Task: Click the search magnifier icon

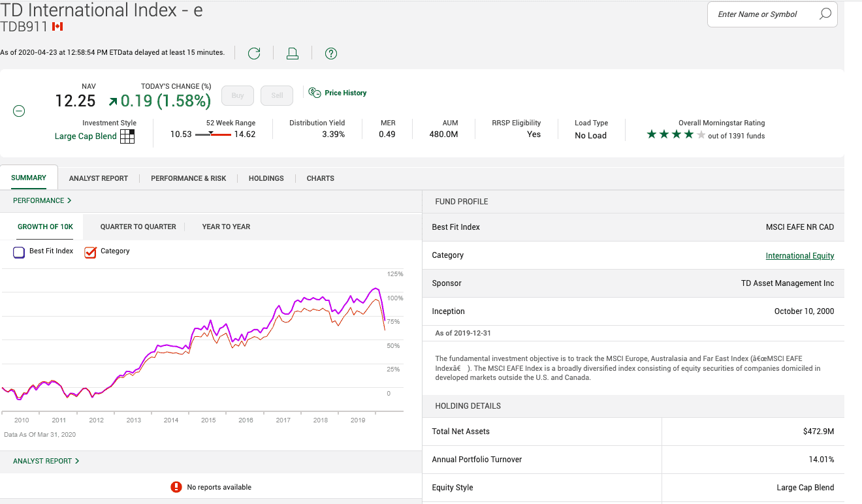Action: point(825,14)
